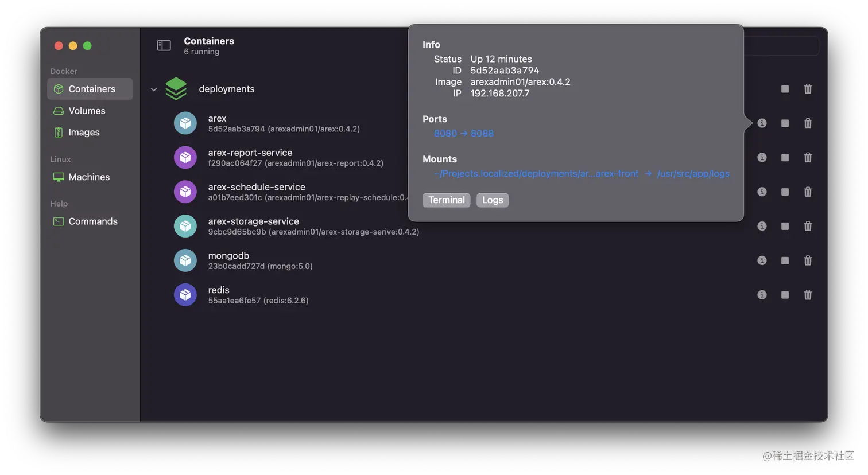
Task: Select the deployments group label
Action: [x=227, y=89]
